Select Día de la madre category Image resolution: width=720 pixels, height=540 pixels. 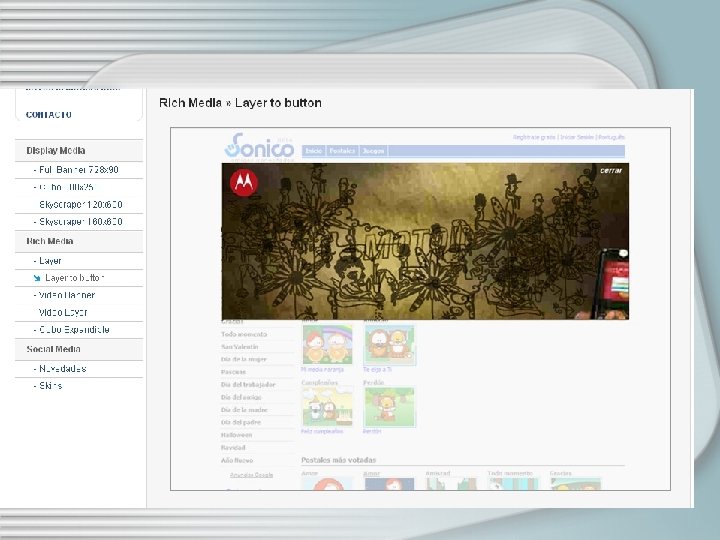244,410
